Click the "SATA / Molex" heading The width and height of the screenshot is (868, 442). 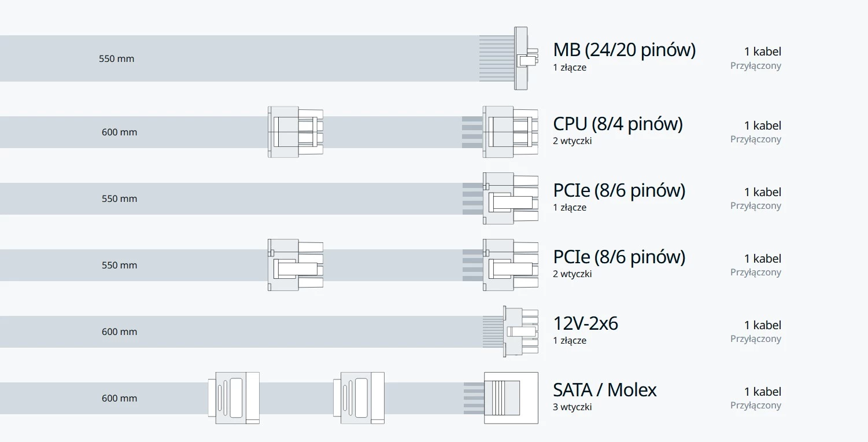604,390
